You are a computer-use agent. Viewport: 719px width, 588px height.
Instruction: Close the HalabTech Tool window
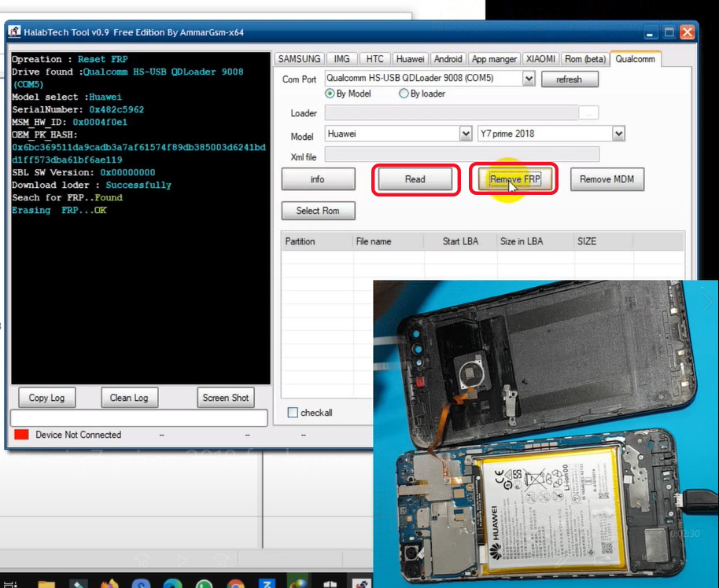tap(687, 32)
